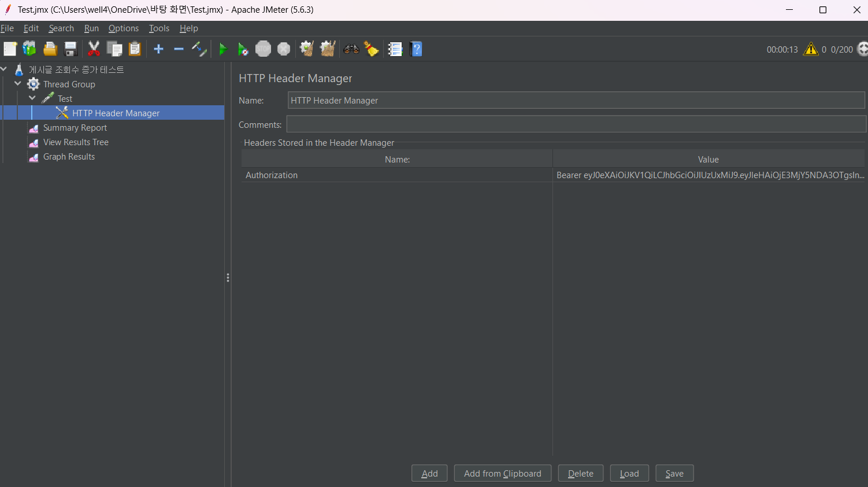Open the File menu
Screen dimensions: 868x487
pos(7,28)
